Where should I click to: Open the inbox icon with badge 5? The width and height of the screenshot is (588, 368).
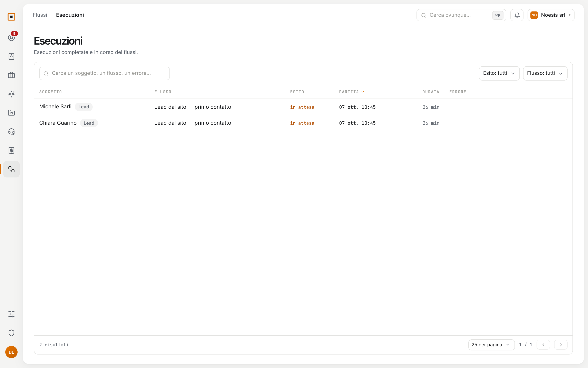[x=11, y=37]
